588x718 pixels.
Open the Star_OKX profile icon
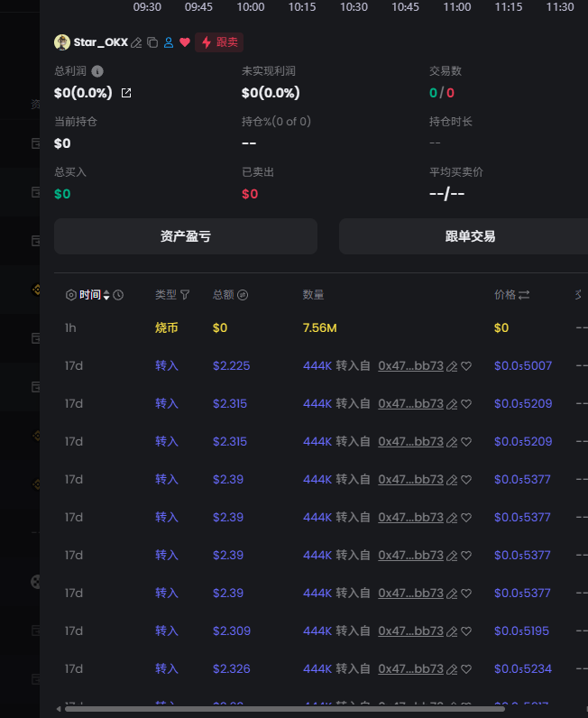pos(169,42)
